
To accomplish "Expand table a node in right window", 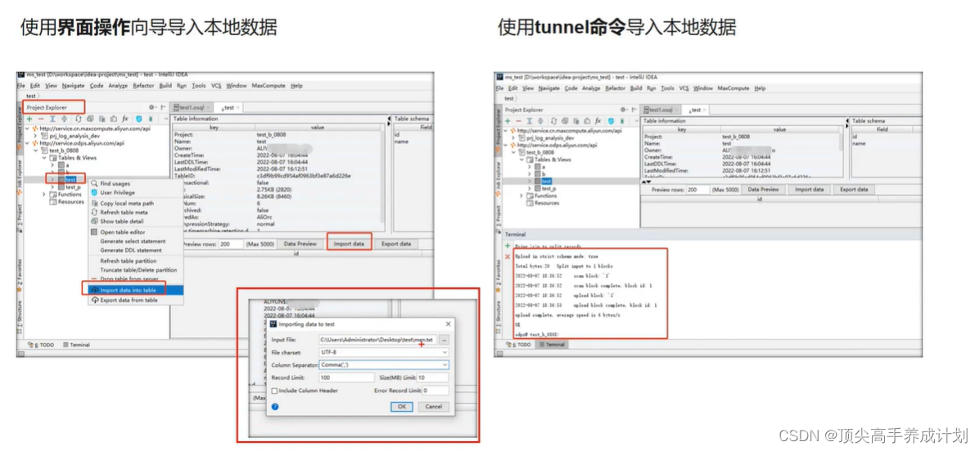I will pos(530,166).
